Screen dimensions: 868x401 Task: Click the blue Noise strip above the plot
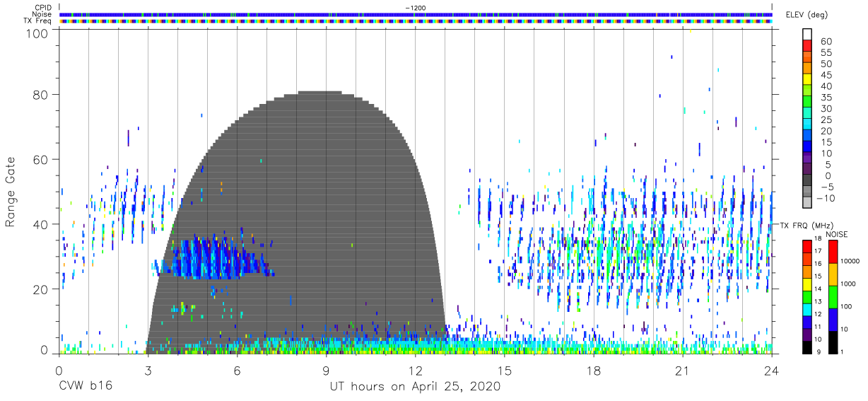point(416,14)
